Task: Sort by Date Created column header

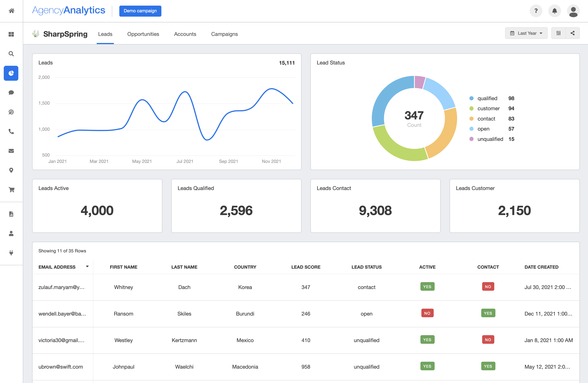Action: tap(541, 267)
